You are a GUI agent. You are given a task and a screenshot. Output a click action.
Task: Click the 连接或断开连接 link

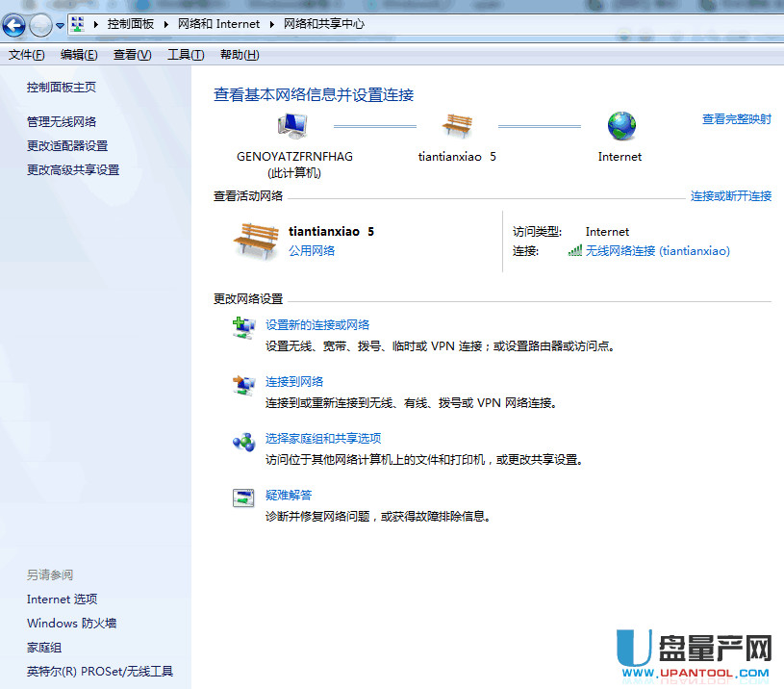tap(730, 195)
